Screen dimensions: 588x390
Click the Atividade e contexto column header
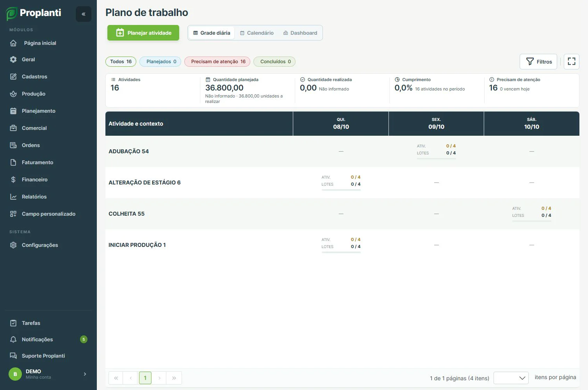(199, 124)
